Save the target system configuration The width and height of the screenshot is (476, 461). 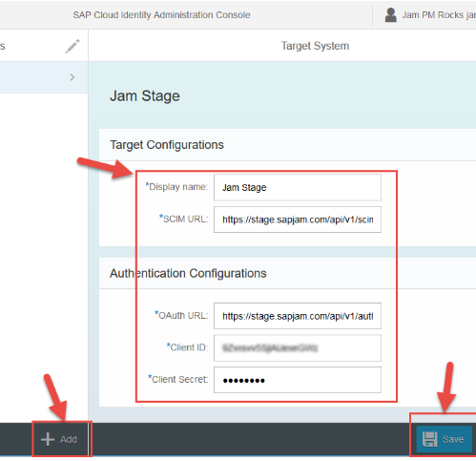445,439
